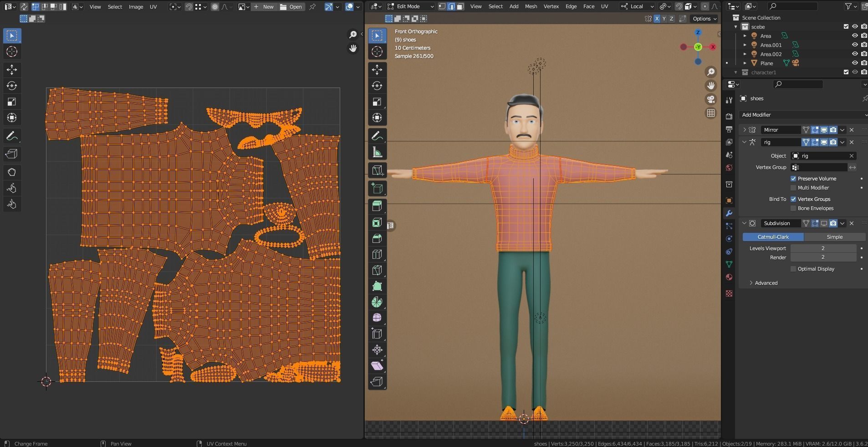Select the Annotate tool in UV editor toolbar

click(x=12, y=136)
